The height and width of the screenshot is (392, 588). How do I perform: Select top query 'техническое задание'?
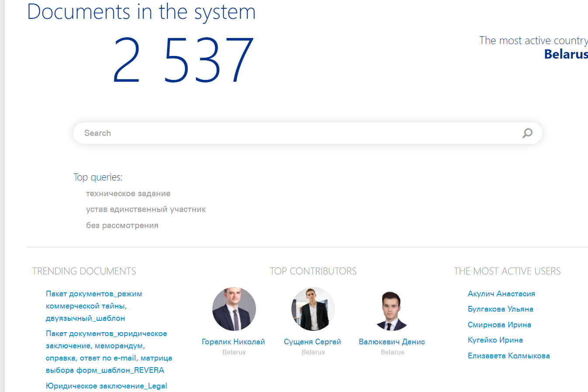point(128,194)
